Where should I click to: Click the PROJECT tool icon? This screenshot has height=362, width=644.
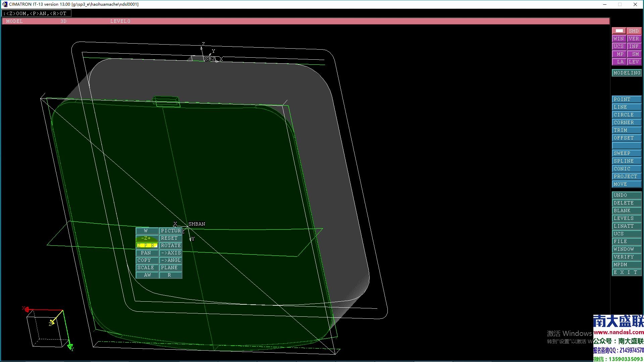(x=626, y=176)
